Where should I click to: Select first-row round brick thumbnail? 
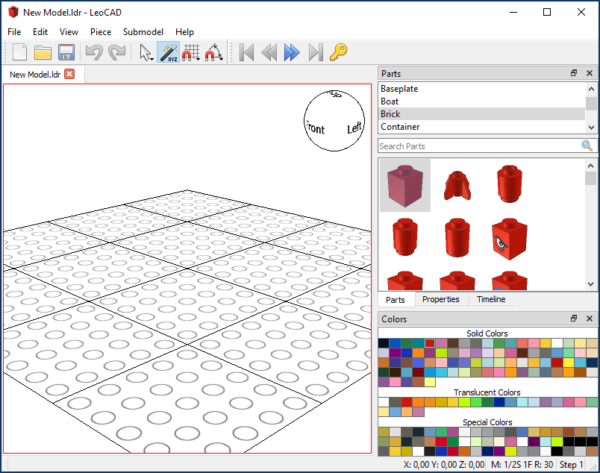click(x=509, y=184)
